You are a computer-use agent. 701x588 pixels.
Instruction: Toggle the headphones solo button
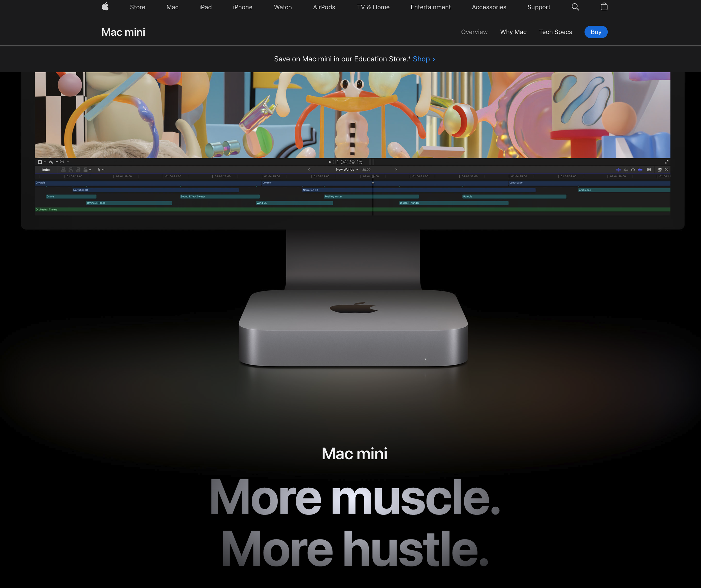coord(633,170)
